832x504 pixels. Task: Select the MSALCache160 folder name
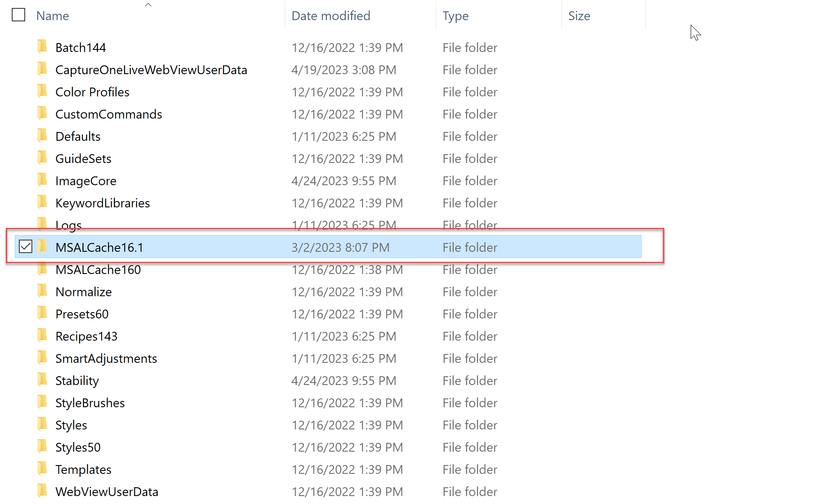[x=98, y=270]
